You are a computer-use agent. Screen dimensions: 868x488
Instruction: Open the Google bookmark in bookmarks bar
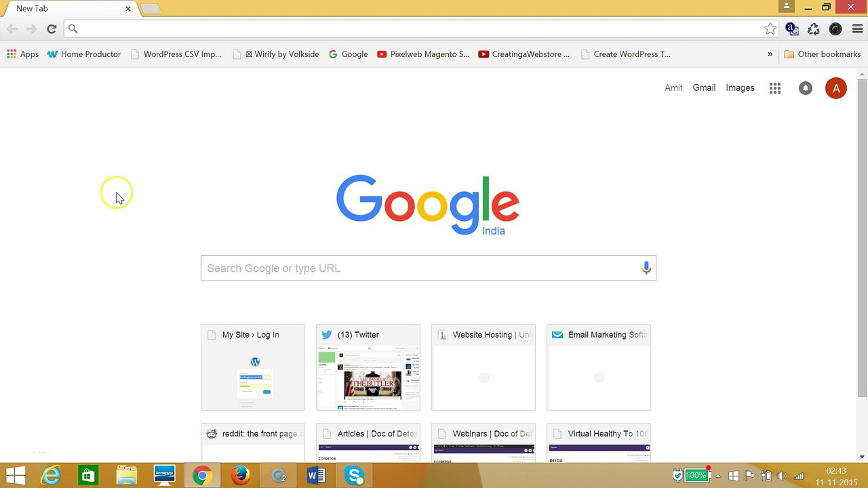[x=348, y=54]
